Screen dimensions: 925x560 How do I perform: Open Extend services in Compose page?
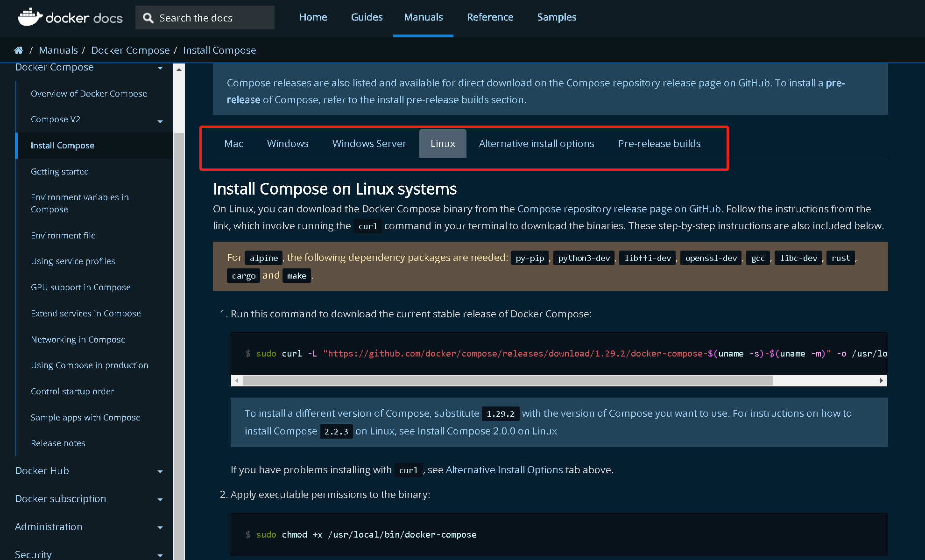click(x=86, y=313)
